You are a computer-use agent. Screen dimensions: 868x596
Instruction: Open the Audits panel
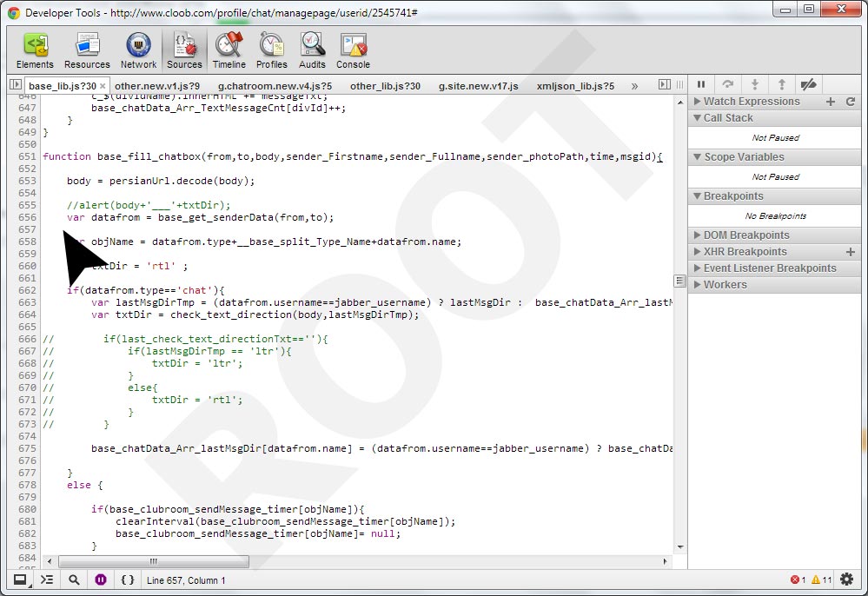pyautogui.click(x=312, y=51)
